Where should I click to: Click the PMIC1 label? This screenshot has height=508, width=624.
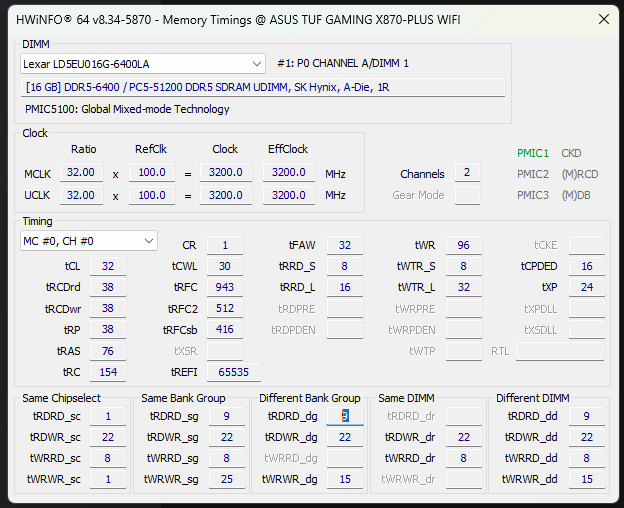click(532, 153)
